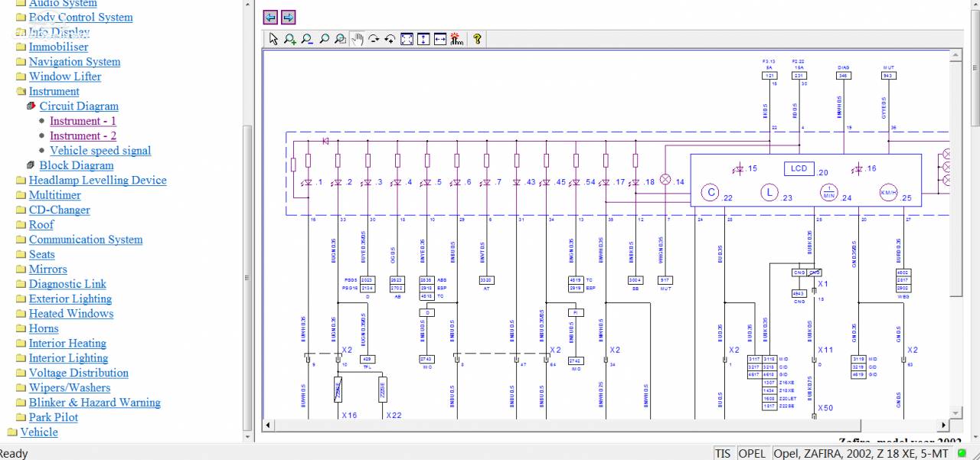The height and width of the screenshot is (460, 980).
Task: Open the Instrument - 2 diagram
Action: point(83,136)
